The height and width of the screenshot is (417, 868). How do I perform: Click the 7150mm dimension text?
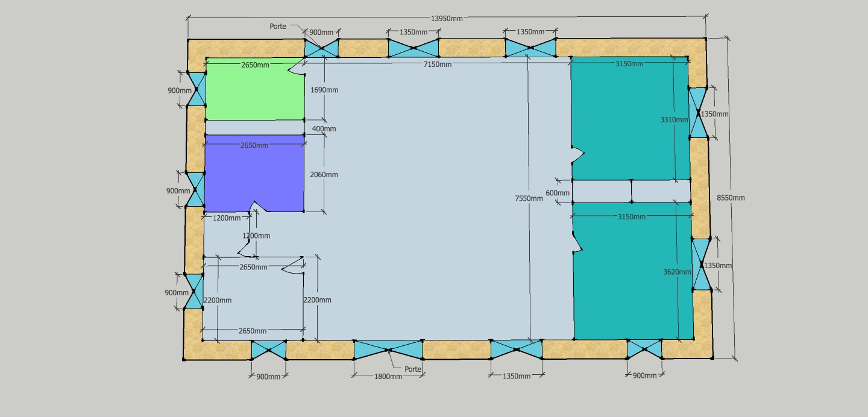click(437, 64)
